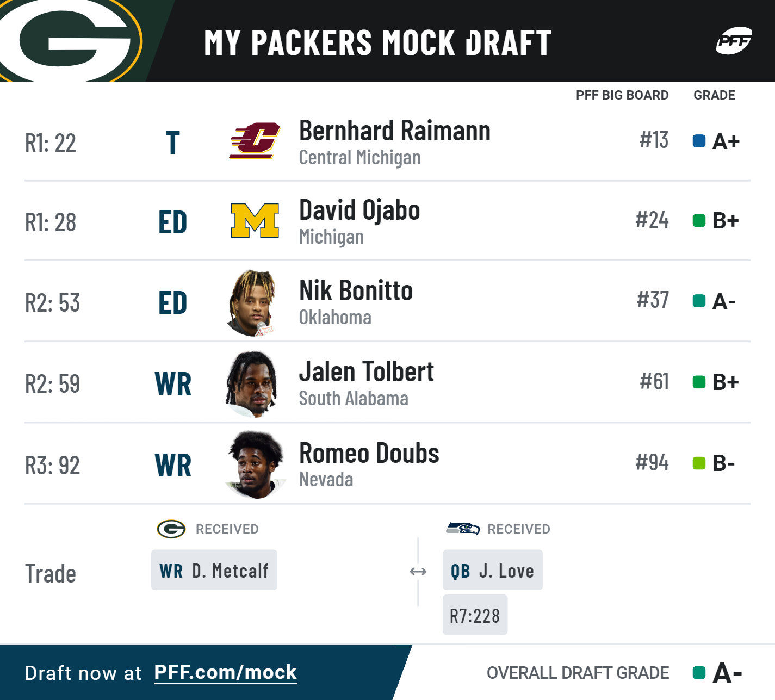This screenshot has width=775, height=700.
Task: Click the small Packers logo above trade
Action: 171,529
